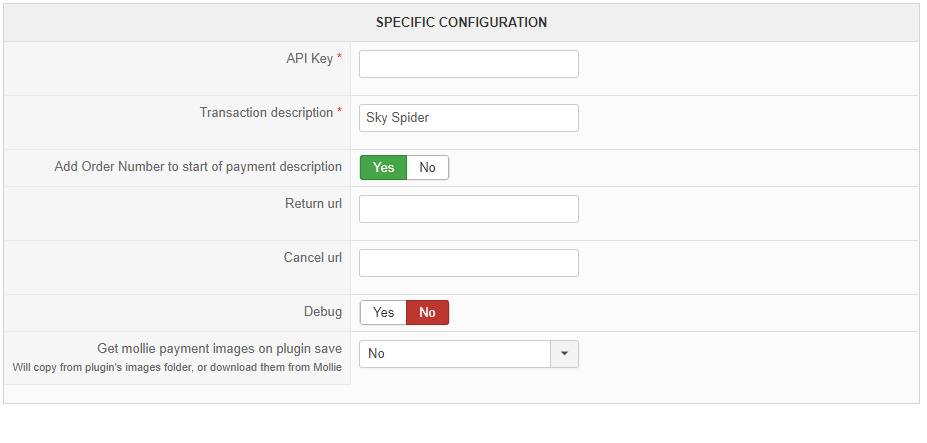Viewport: 927px width, 443px height.
Task: Click Get mollie payment images on plugin save label
Action: coord(219,348)
